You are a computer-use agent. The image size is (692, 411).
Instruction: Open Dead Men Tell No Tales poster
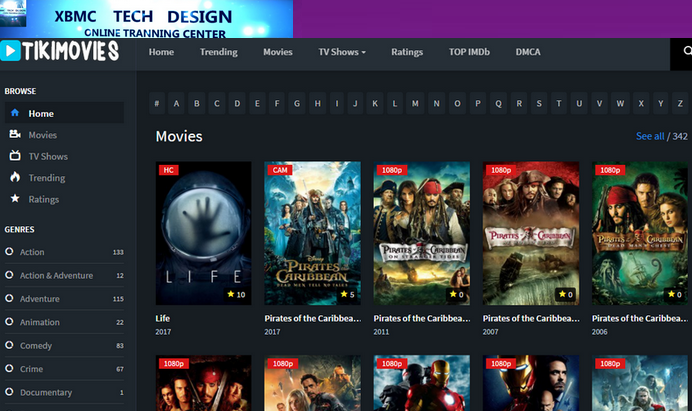[x=312, y=233]
